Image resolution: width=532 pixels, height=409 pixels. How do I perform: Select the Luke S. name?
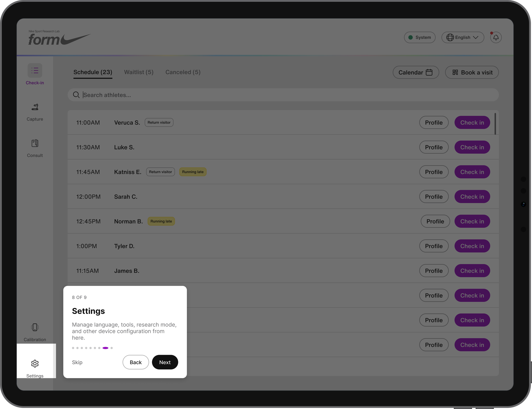124,147
